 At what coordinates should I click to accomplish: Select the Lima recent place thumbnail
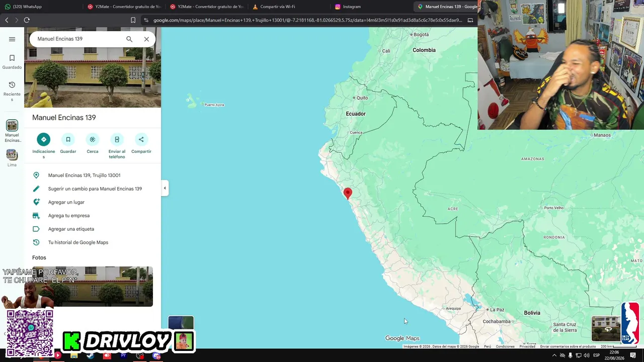coord(12,157)
